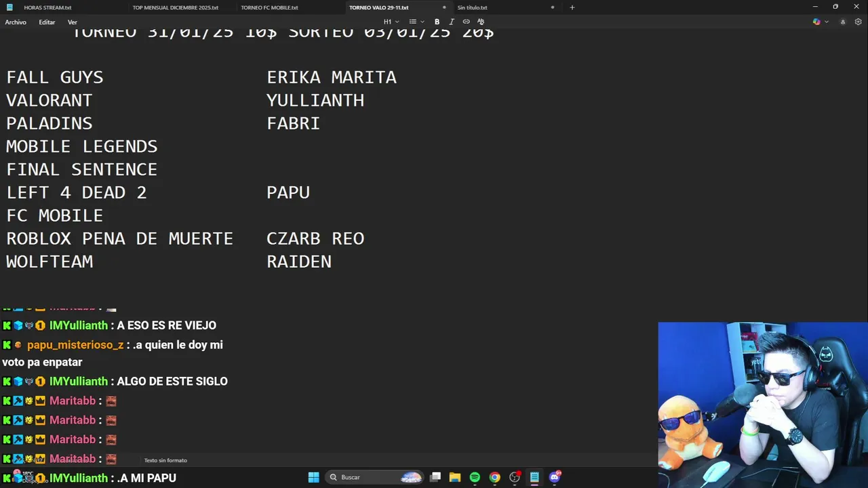
Task: Click the WOLFTEAM text
Action: (50, 262)
